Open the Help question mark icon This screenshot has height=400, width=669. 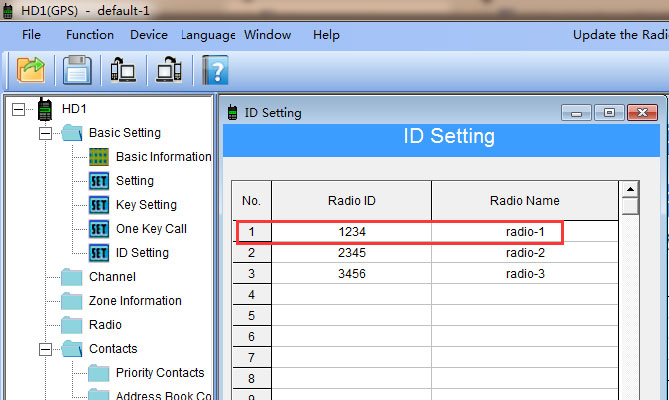[x=215, y=70]
